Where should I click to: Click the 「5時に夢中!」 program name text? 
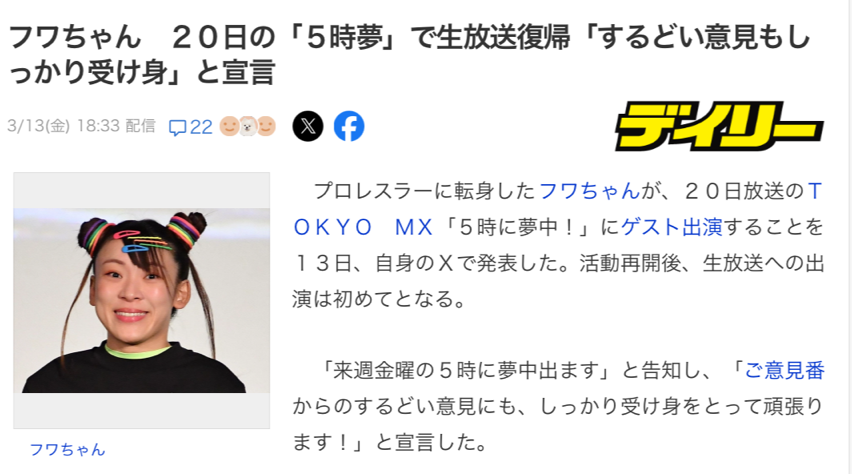coord(521,227)
